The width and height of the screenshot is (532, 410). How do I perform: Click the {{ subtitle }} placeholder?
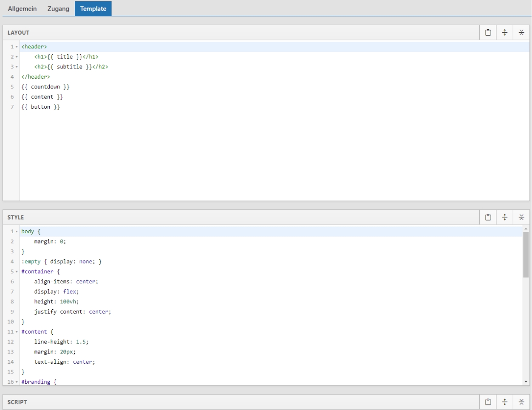point(70,67)
